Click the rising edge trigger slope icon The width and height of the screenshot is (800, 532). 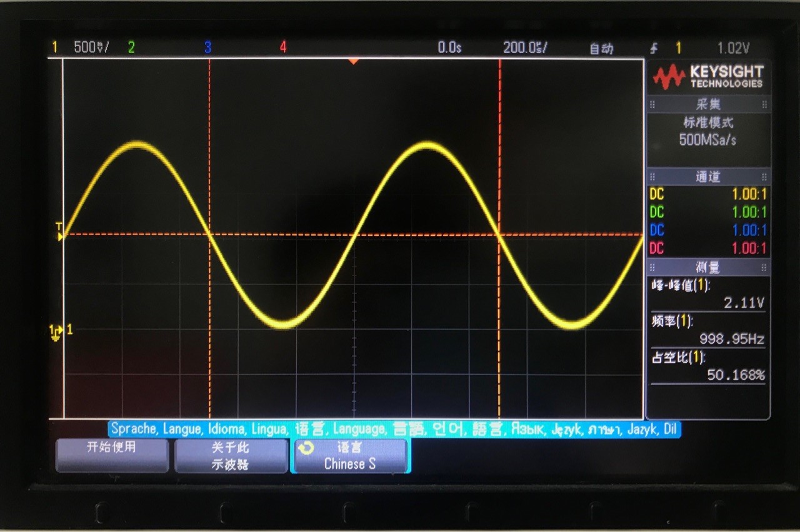(x=654, y=48)
